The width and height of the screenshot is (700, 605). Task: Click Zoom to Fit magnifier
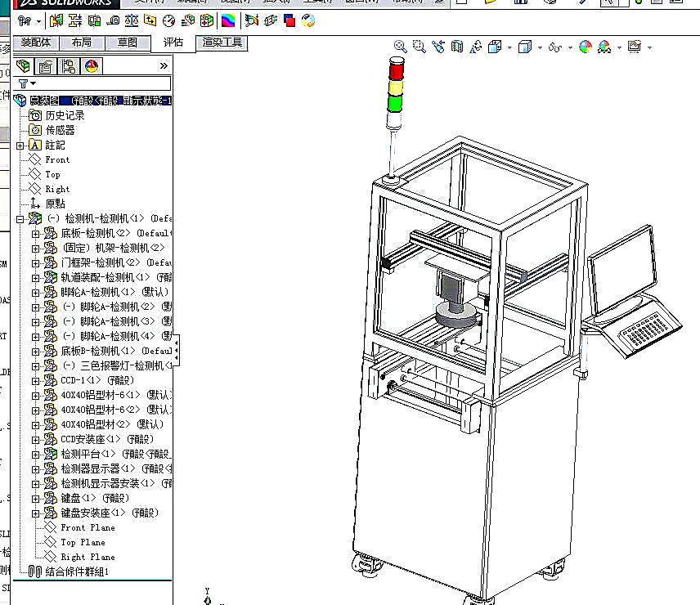coord(401,47)
